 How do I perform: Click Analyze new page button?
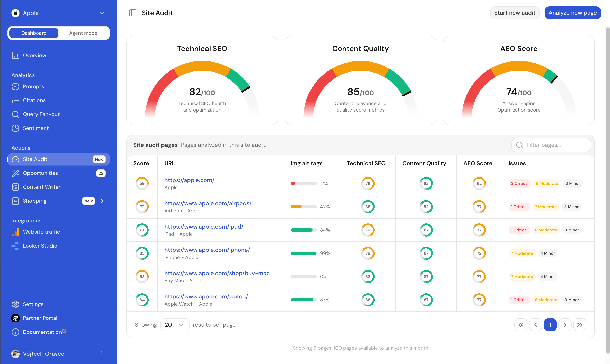(572, 13)
